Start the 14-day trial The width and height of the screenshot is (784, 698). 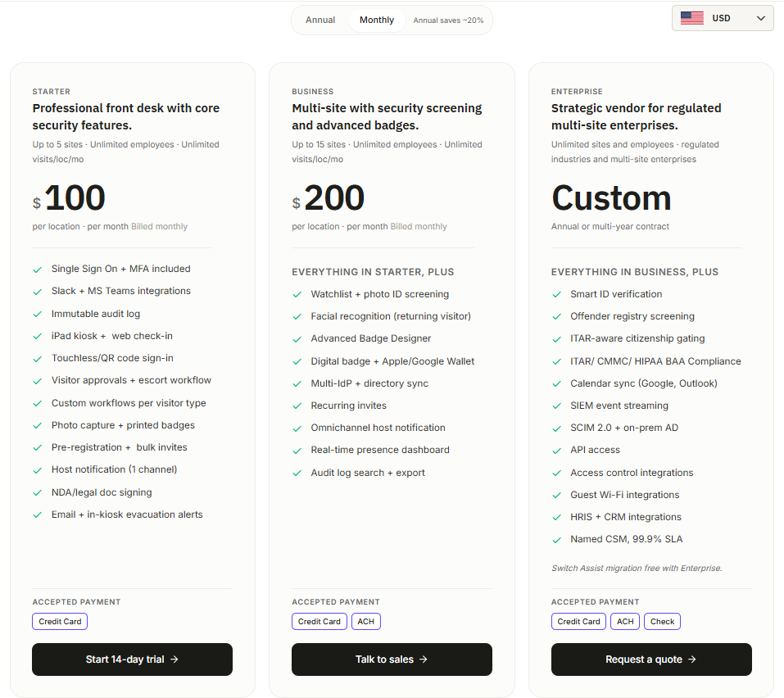point(132,659)
